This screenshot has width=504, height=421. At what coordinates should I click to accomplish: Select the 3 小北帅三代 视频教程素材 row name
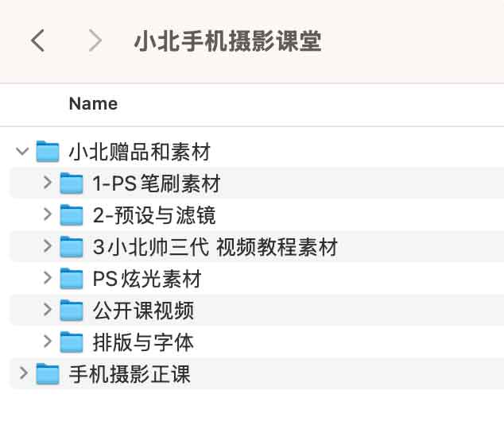(215, 247)
